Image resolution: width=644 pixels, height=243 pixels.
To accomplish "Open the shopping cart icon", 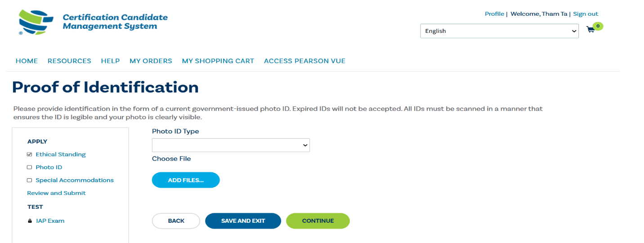I will pos(590,30).
